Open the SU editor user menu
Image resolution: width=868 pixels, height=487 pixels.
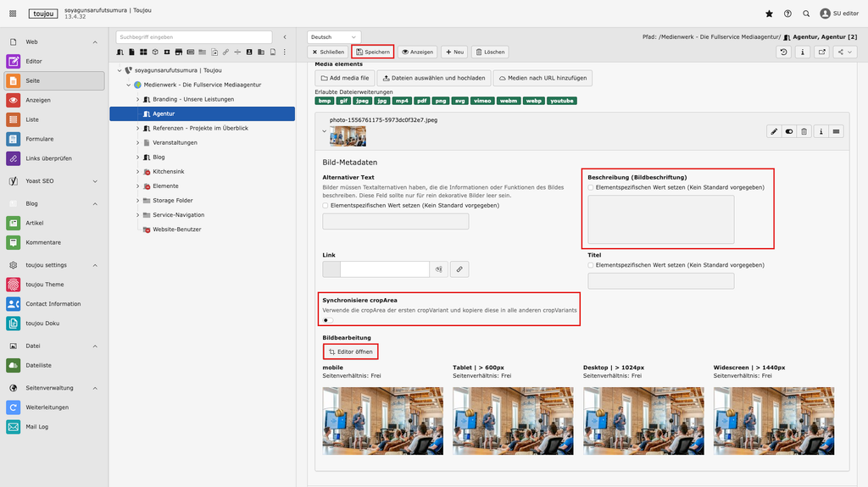(839, 14)
